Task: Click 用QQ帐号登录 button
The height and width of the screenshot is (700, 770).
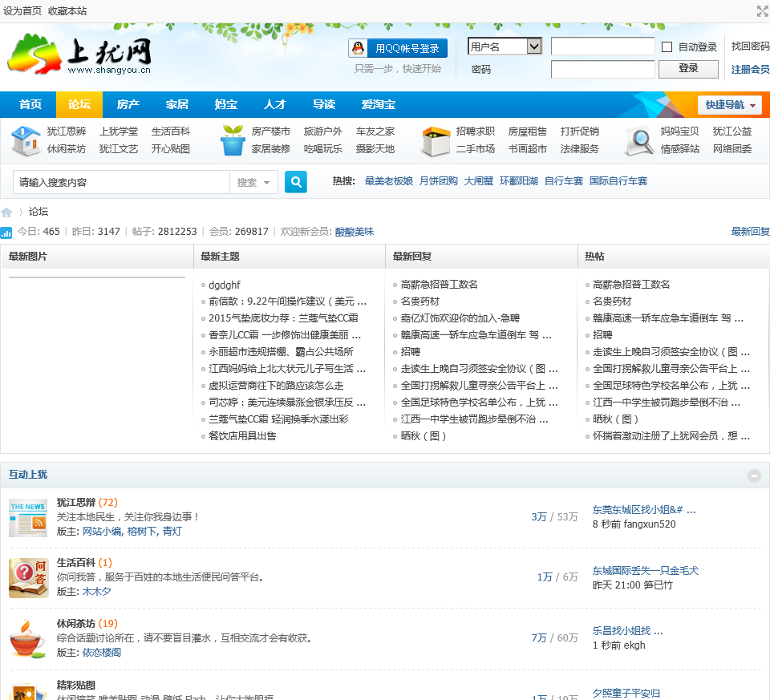Action: [398, 48]
